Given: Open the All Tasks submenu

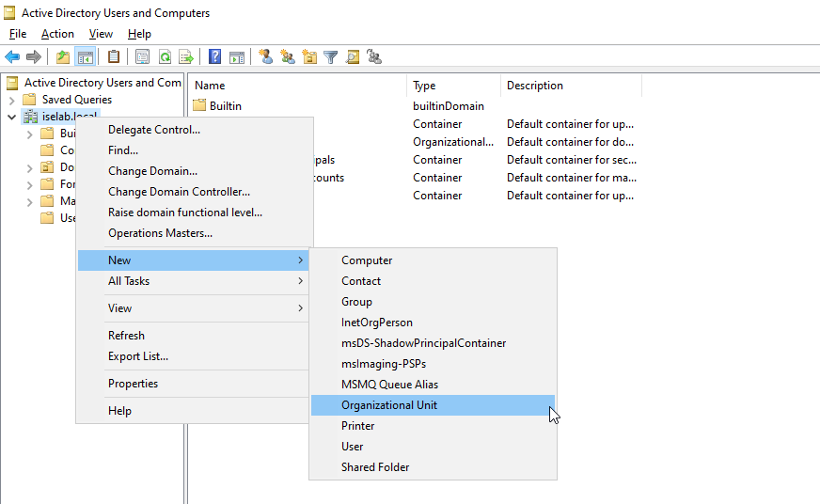Looking at the screenshot, I should [193, 281].
